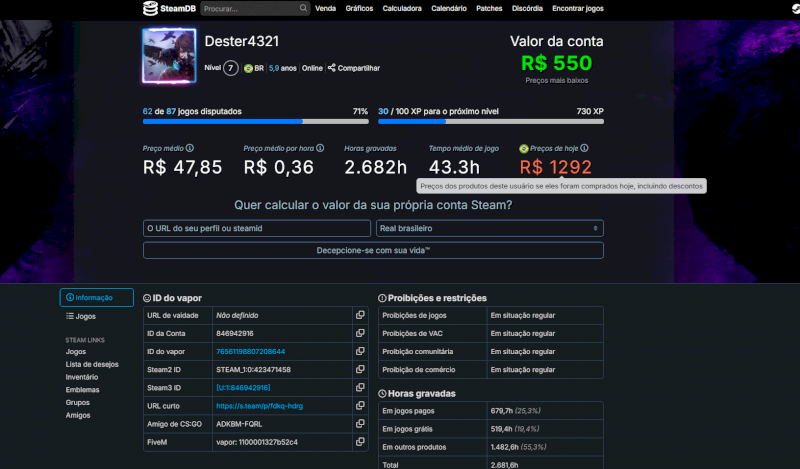Open the Venda menu item
Viewport: 800px width, 469px height.
326,8
